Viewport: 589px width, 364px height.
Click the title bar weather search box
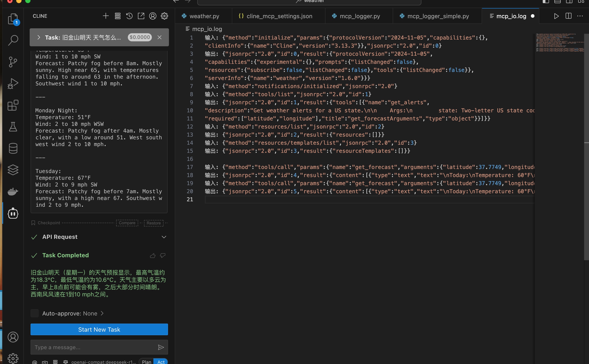tap(309, 2)
